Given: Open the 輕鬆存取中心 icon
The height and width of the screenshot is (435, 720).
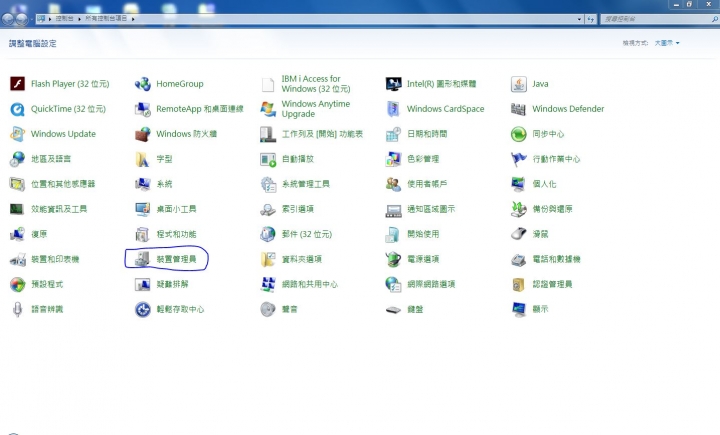Looking at the screenshot, I should (x=143, y=310).
